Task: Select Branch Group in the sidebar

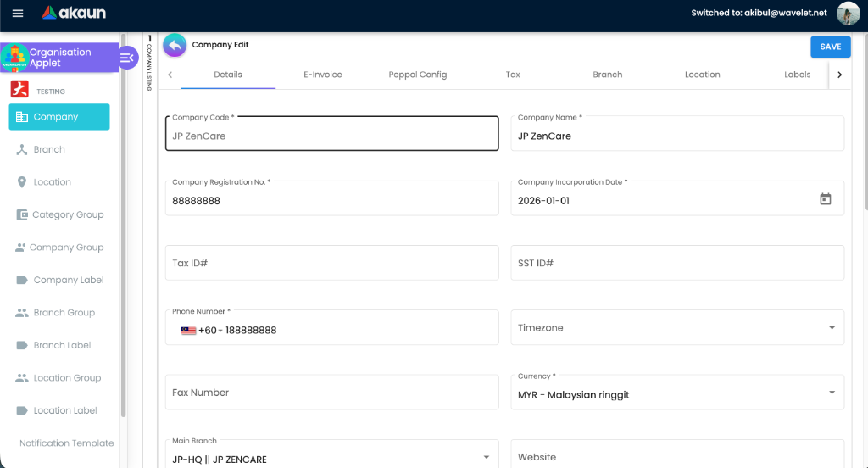Action: (x=59, y=313)
